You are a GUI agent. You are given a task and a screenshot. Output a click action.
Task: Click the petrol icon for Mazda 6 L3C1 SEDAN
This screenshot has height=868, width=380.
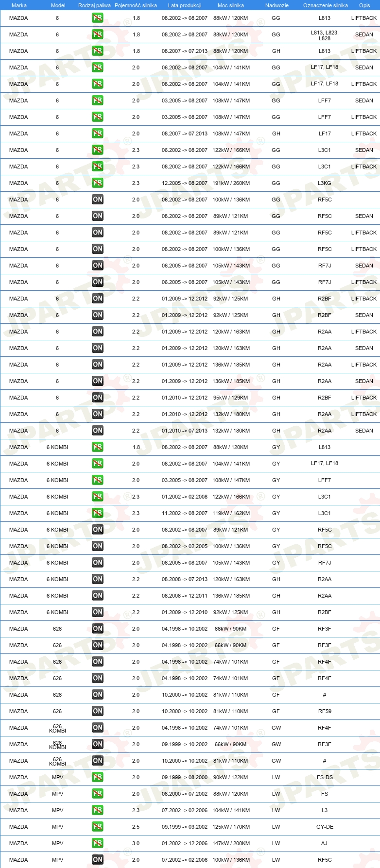coord(98,150)
